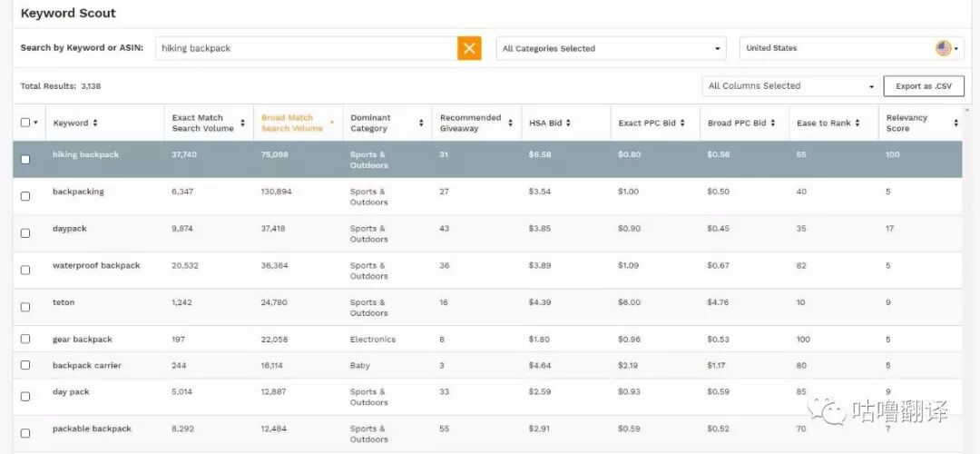
Task: Check the waterproof backpack row checkbox
Action: coord(25,271)
